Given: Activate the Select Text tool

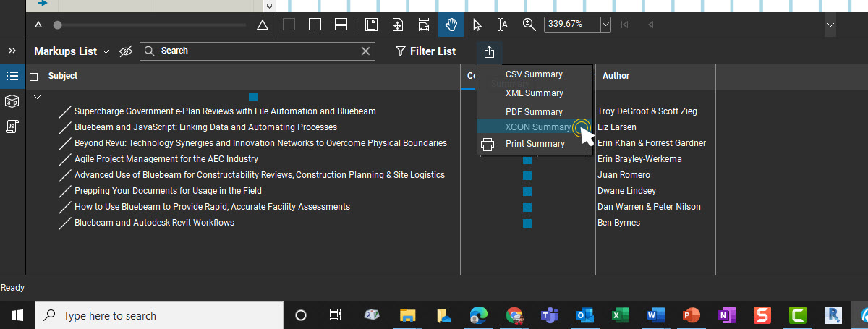Looking at the screenshot, I should (503, 25).
